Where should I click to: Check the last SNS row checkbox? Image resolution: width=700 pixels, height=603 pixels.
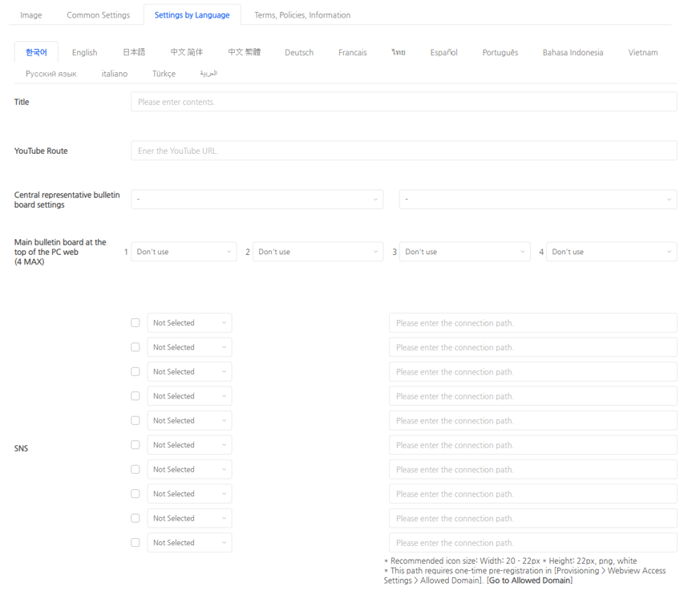[x=136, y=543]
